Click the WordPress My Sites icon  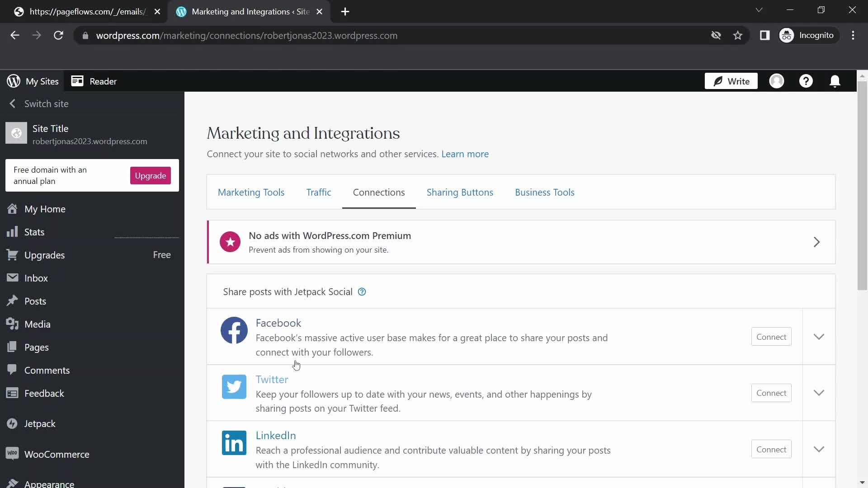pyautogui.click(x=13, y=81)
